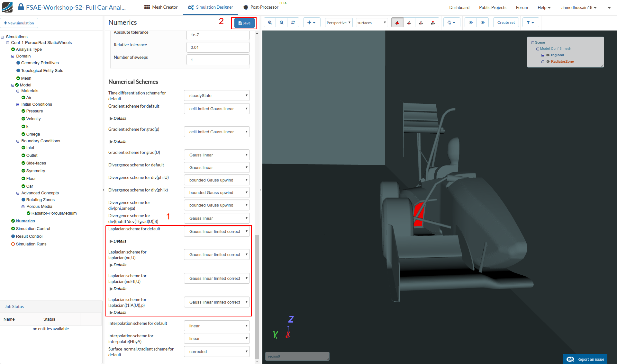Open the move/translate tool dropdown
The image size is (617, 364).
pyautogui.click(x=312, y=22)
